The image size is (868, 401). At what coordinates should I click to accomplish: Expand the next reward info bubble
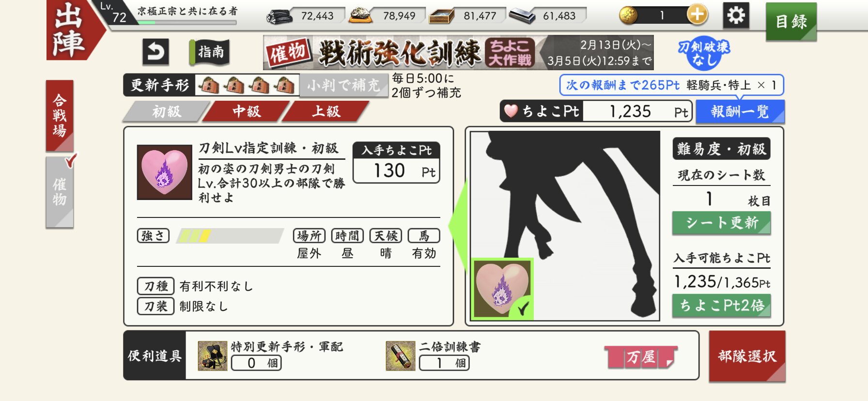[x=671, y=85]
